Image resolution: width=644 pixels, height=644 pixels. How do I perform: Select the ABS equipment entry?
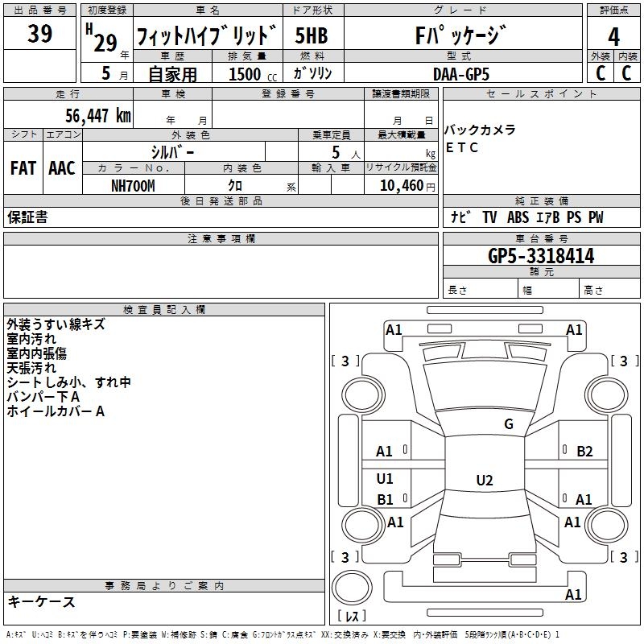pyautogui.click(x=518, y=217)
